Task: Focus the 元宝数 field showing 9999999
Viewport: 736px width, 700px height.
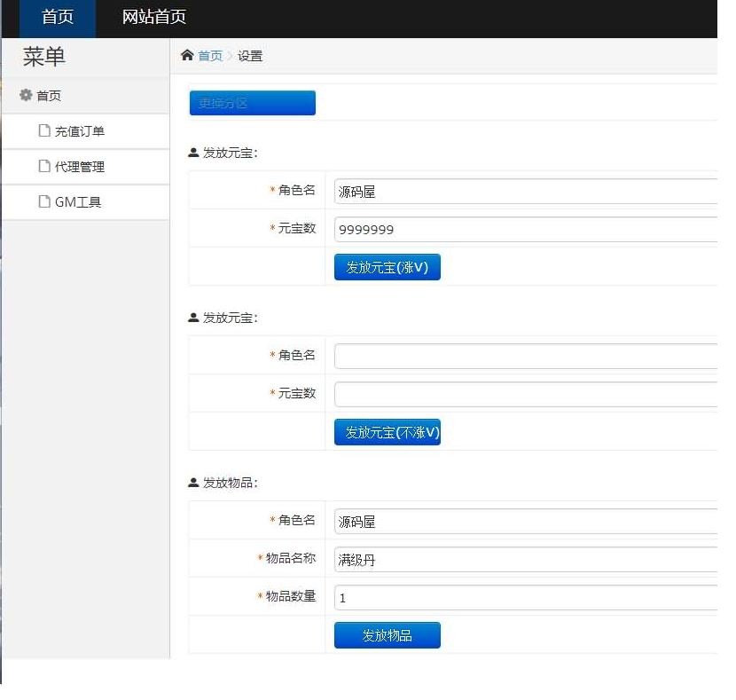Action: pyautogui.click(x=525, y=229)
